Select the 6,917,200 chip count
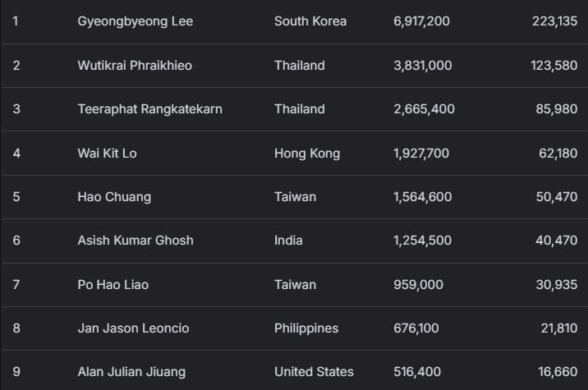The image size is (588, 390). click(x=421, y=21)
